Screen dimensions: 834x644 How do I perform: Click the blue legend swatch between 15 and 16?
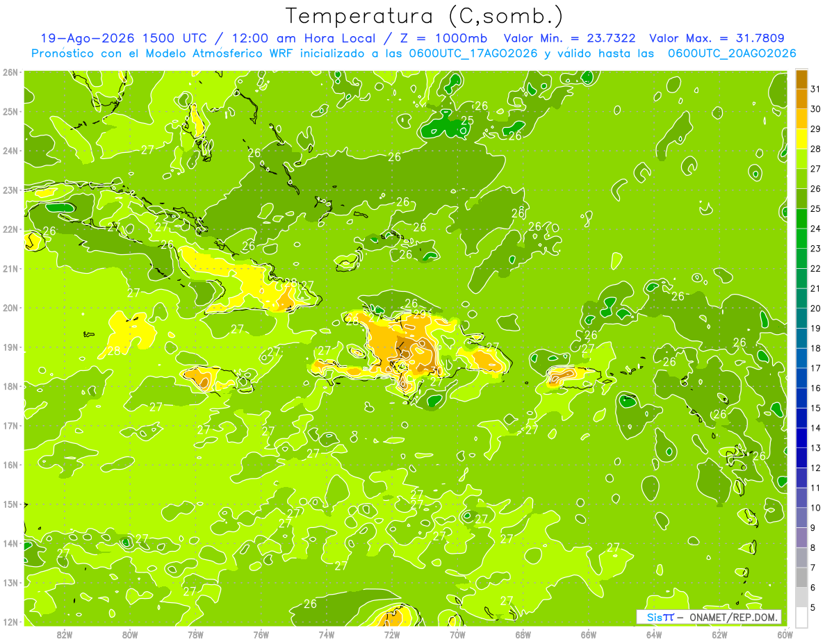(801, 398)
